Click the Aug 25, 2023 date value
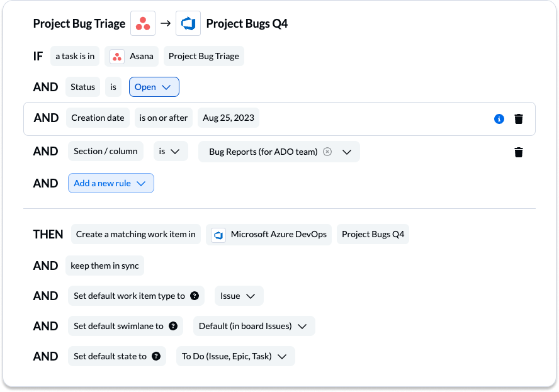This screenshot has height=392, width=559. pos(229,118)
